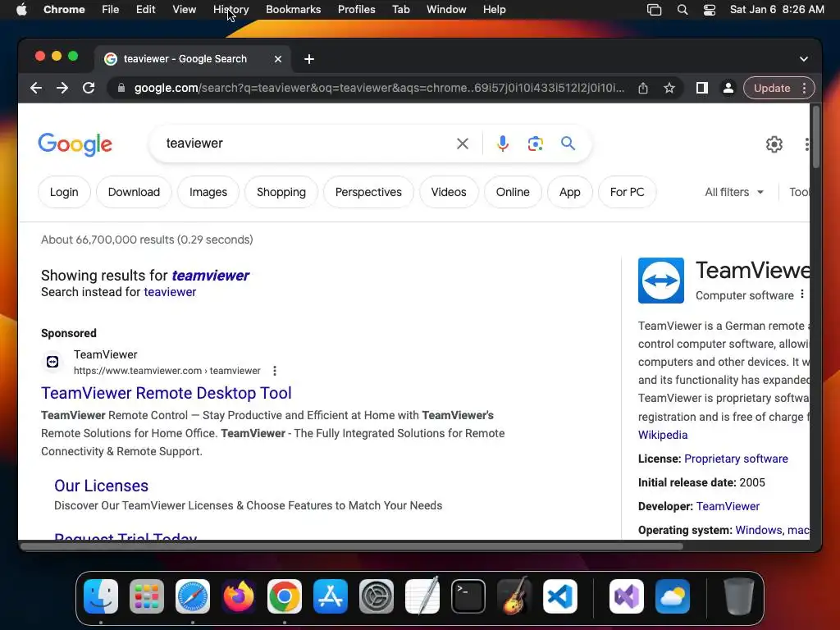Close the teaviewer Google Search tab
The image size is (840, 630).
[x=278, y=59]
